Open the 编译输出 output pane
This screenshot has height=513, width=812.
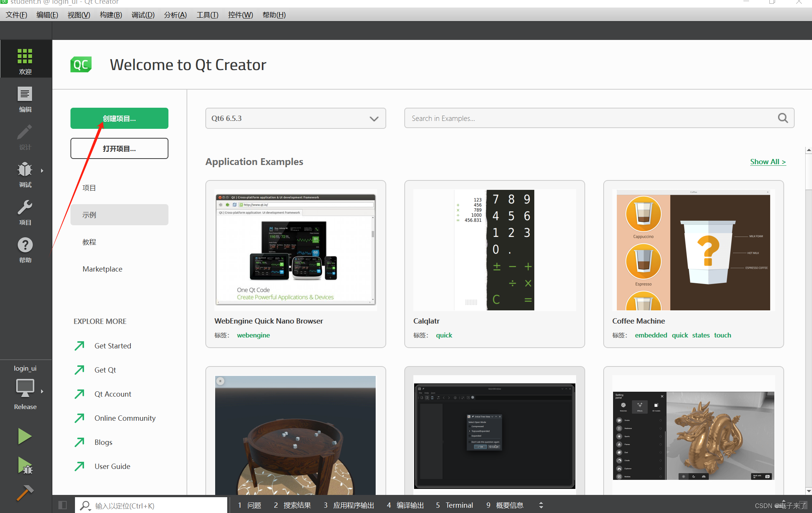tap(405, 505)
